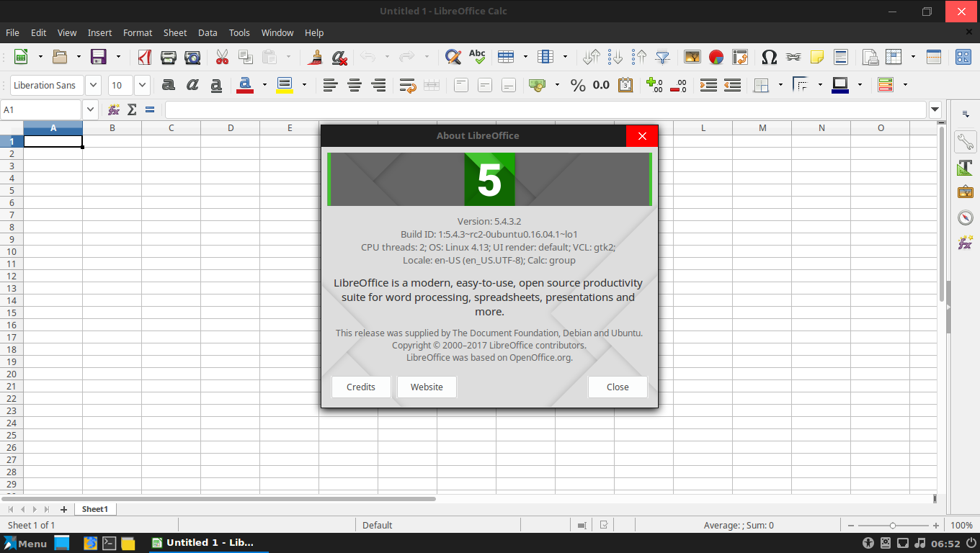Screen dimensions: 980x553
Task: Open the Menu button on taskbar
Action: point(25,543)
